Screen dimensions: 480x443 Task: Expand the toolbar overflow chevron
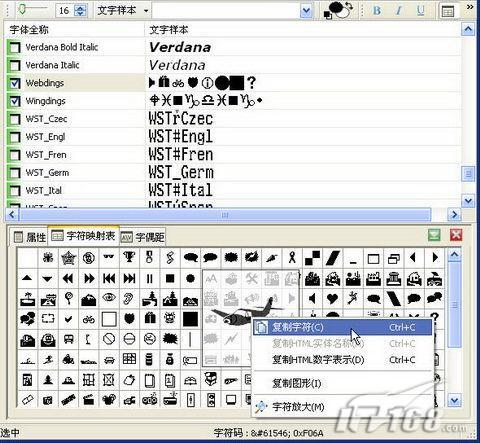tap(470, 7)
